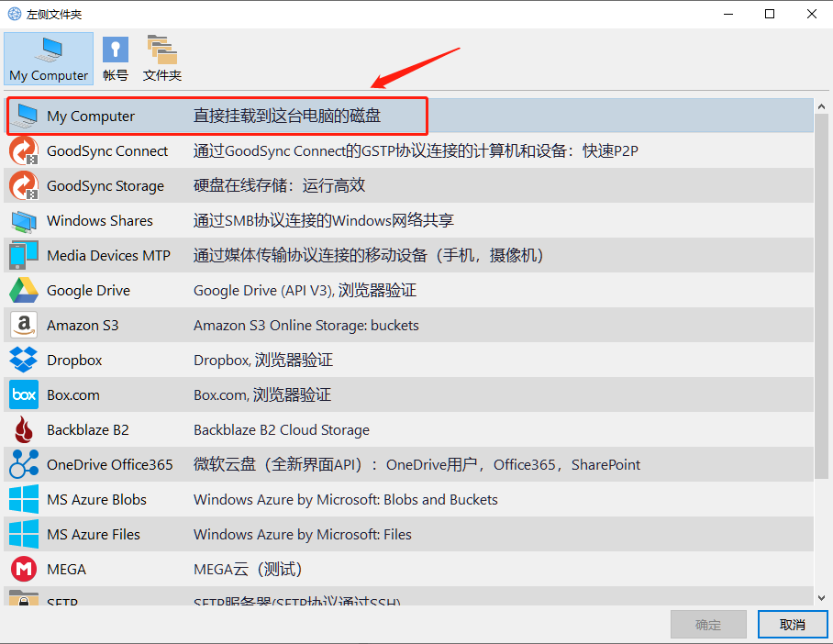
Task: Click the Windows Shares monitor icon
Action: pyautogui.click(x=24, y=221)
